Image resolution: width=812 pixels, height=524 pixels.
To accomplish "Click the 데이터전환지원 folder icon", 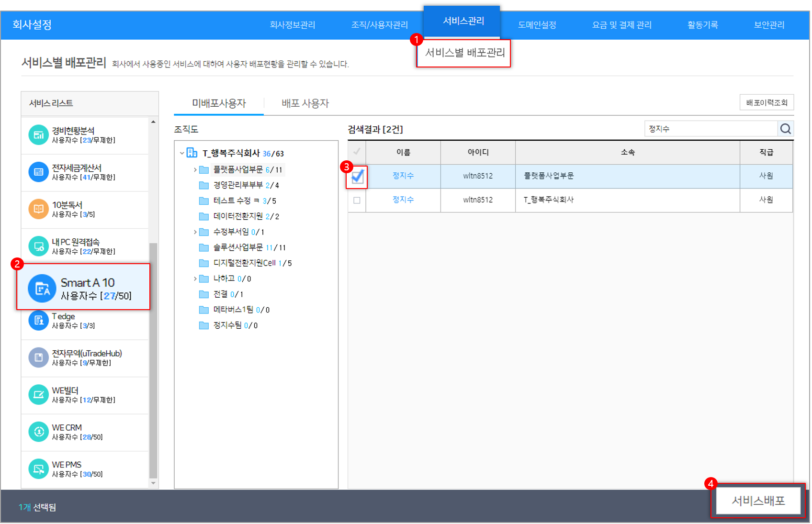I will pos(204,216).
